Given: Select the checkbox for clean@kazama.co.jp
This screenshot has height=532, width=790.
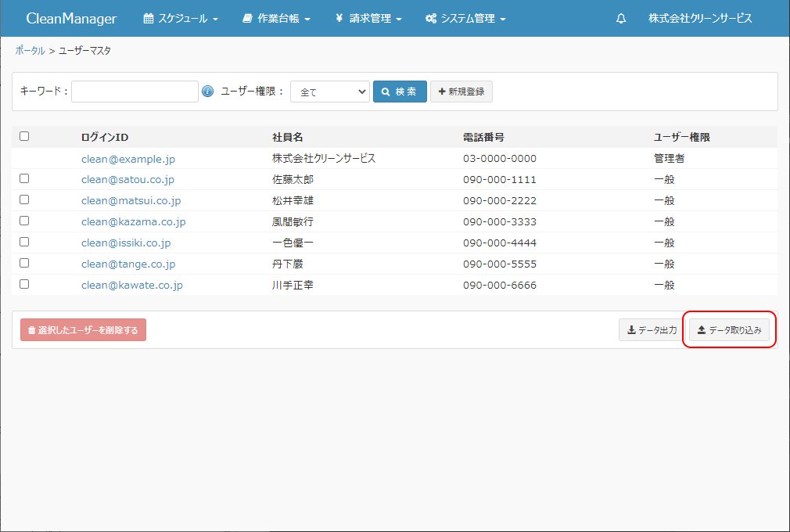Looking at the screenshot, I should [24, 221].
